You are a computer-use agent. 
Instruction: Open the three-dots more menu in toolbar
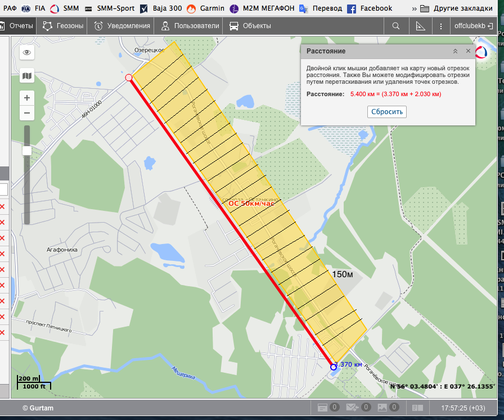point(442,26)
